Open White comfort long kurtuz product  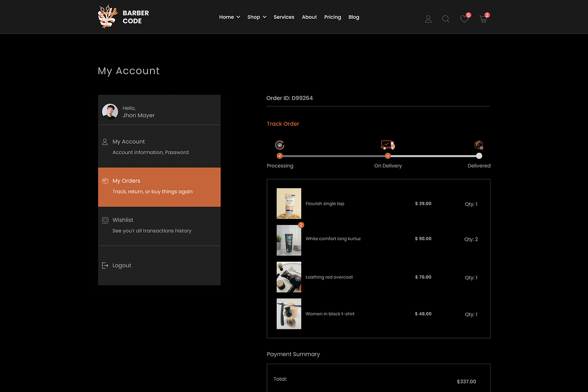pyautogui.click(x=333, y=239)
